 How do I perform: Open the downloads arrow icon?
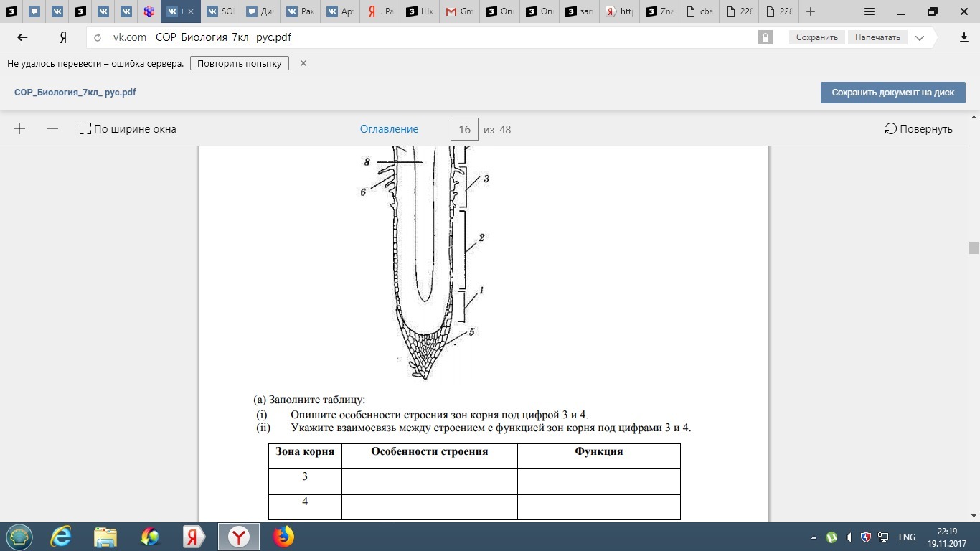[964, 37]
